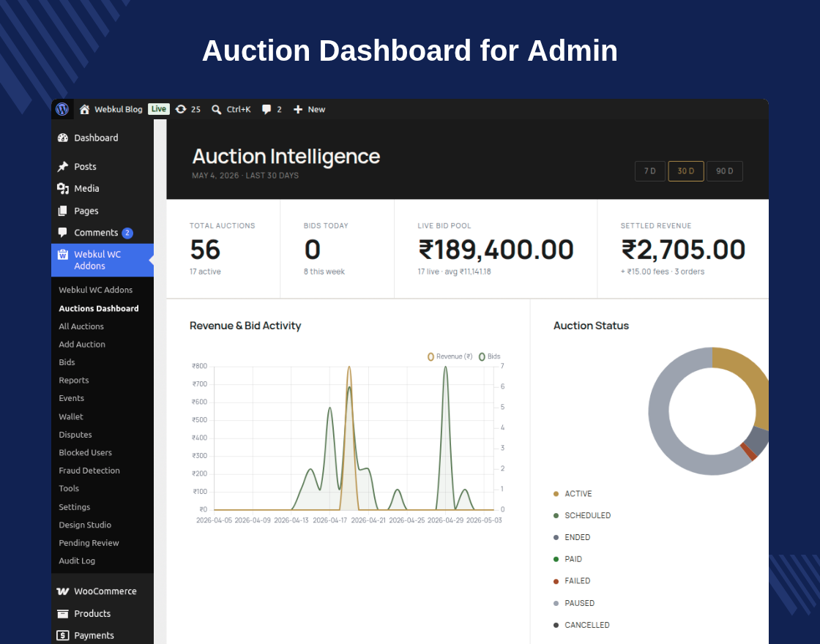Click the Webkul WC Addons bag icon
Screen dimensions: 820x644
pos(63,255)
